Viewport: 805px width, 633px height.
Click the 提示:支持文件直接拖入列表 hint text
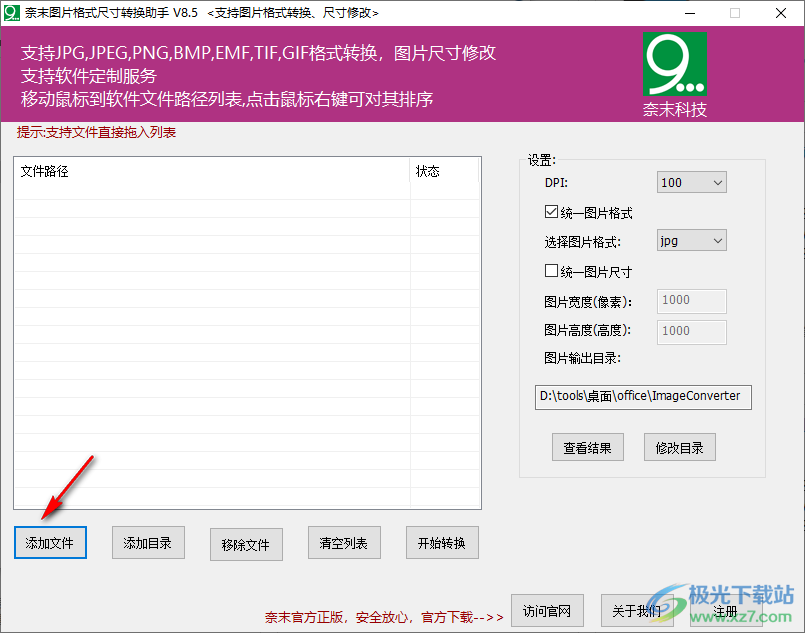pyautogui.click(x=97, y=132)
